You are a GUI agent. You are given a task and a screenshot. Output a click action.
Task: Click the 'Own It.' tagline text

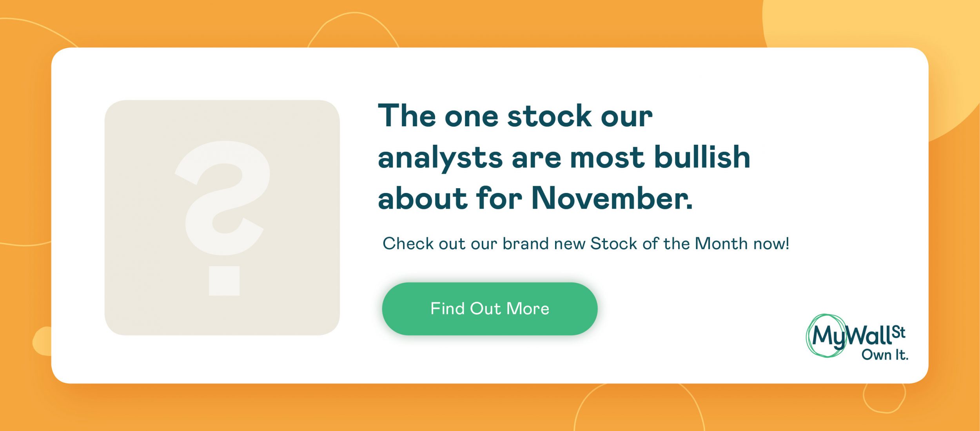coord(885,355)
